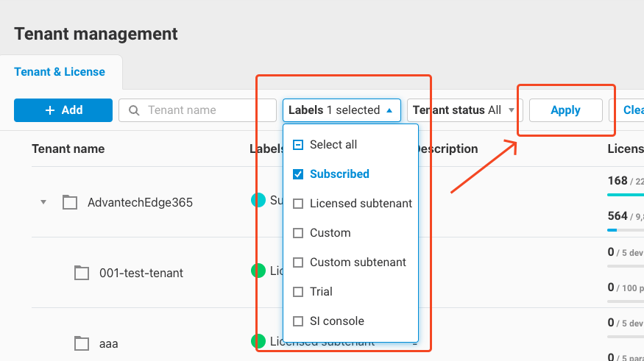Uncheck the Subscribed label

[298, 174]
